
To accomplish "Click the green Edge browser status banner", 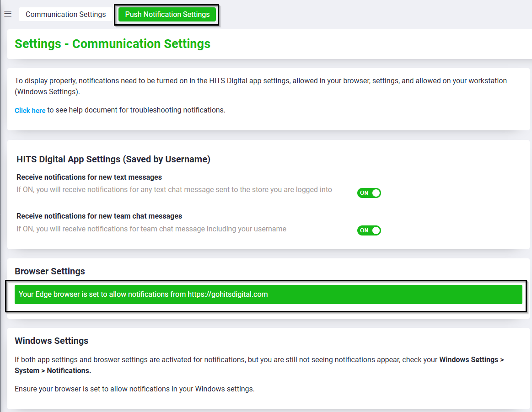I will [366, 294].
